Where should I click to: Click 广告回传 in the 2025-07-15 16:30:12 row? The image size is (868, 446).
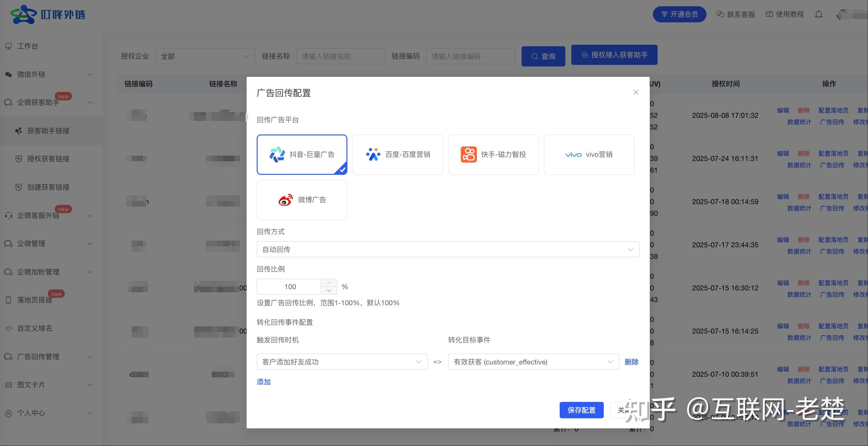(832, 294)
